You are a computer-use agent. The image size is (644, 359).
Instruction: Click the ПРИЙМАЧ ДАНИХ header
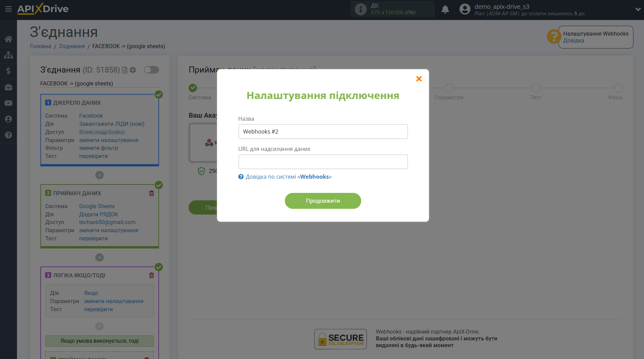click(77, 193)
